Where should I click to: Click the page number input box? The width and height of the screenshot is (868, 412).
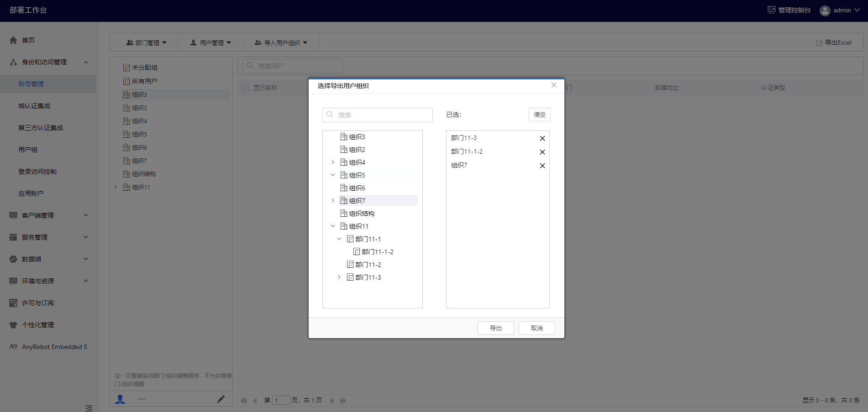click(281, 400)
